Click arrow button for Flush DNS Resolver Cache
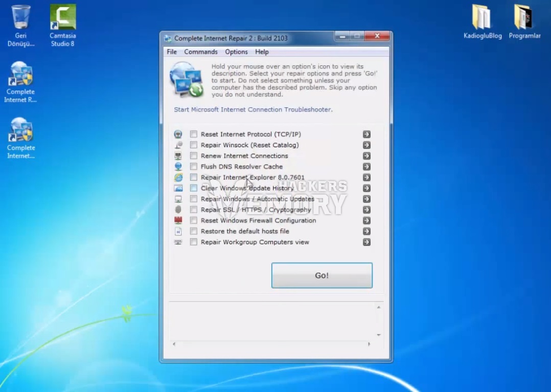This screenshot has height=392, width=551. tap(366, 167)
